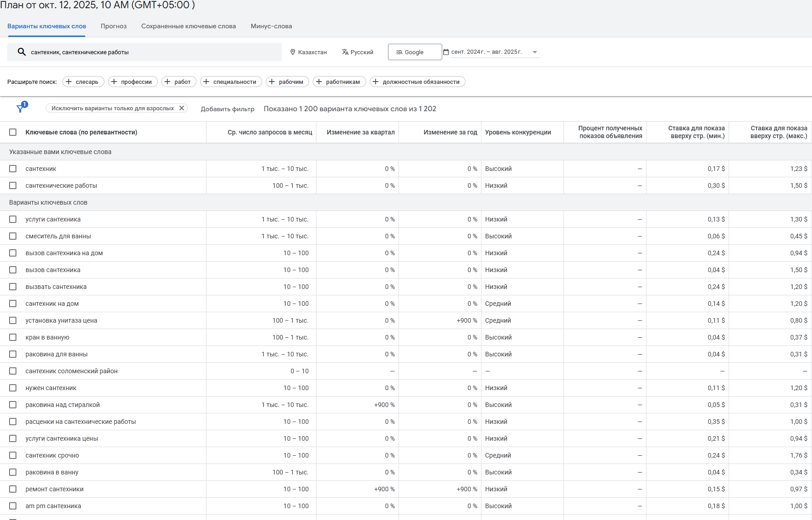
Task: Select the 'сантехник срочно' row checkbox
Action: 13,455
